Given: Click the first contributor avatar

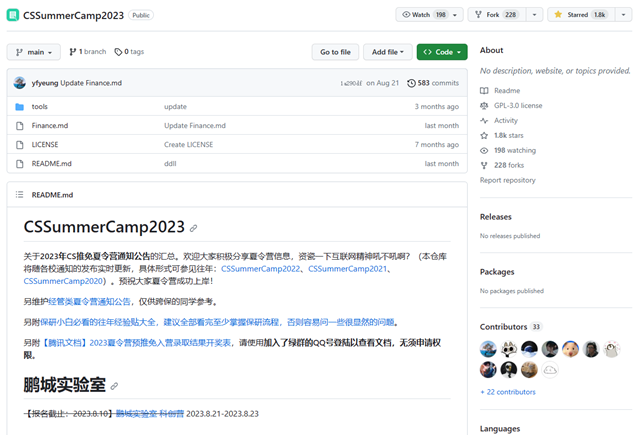Looking at the screenshot, I should tap(488, 349).
